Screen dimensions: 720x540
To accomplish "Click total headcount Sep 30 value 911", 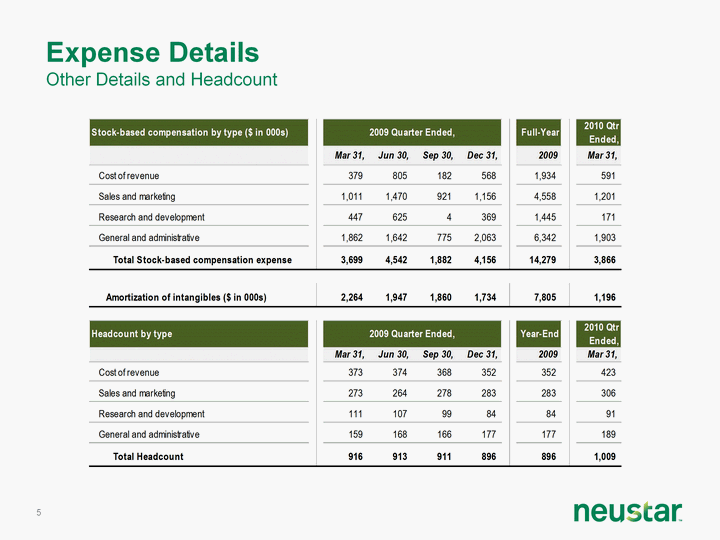I will 444,456.
